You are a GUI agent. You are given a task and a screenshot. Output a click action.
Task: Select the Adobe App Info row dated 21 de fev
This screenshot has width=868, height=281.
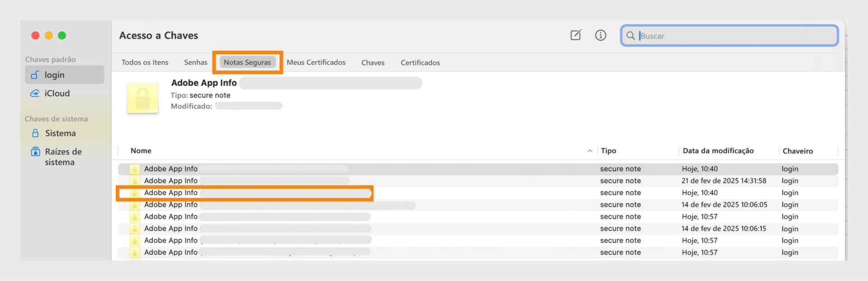[478, 181]
